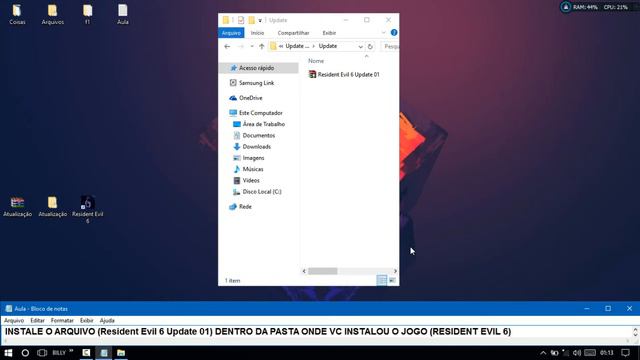Click Notepad vertical scrollbar up arrow
This screenshot has width=640, height=360.
coord(635,329)
